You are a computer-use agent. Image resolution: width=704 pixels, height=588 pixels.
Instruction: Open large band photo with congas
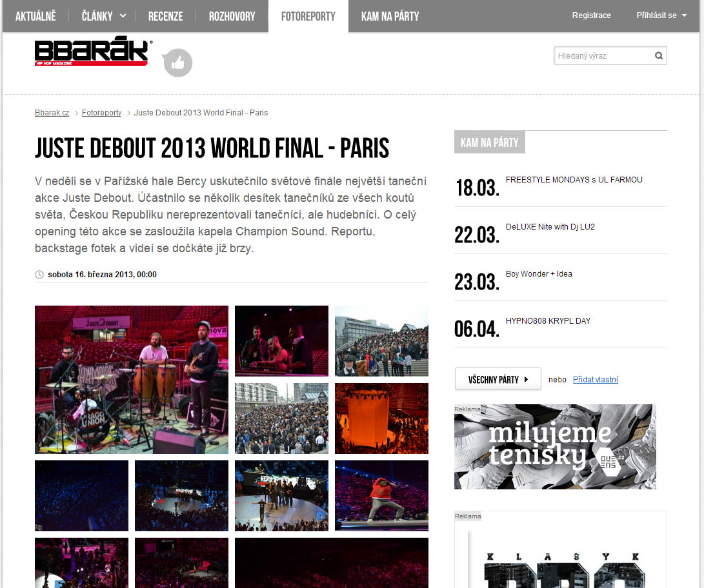(x=132, y=380)
